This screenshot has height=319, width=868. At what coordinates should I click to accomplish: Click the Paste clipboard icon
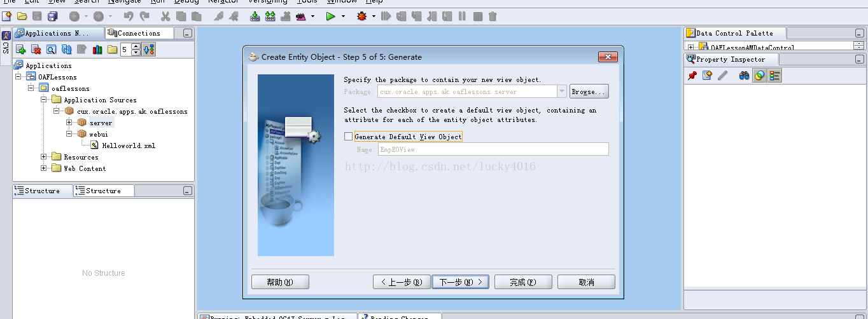(x=196, y=16)
